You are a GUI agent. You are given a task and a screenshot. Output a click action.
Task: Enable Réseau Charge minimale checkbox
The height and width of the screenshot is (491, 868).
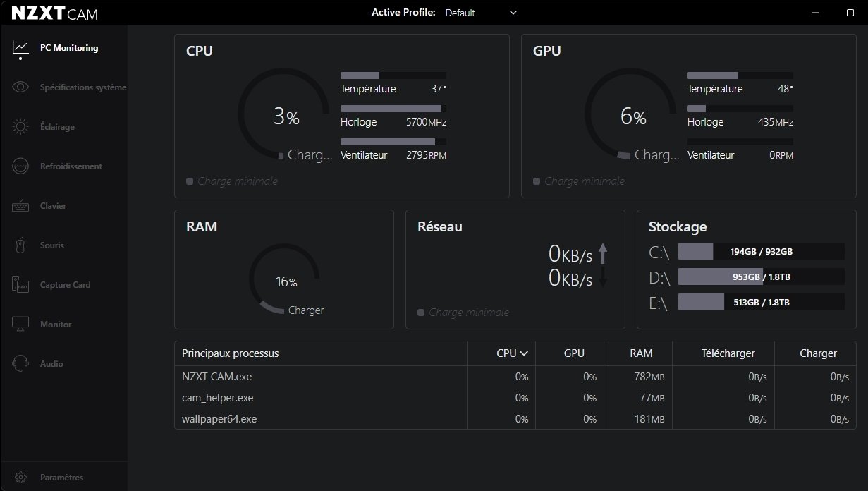(421, 313)
